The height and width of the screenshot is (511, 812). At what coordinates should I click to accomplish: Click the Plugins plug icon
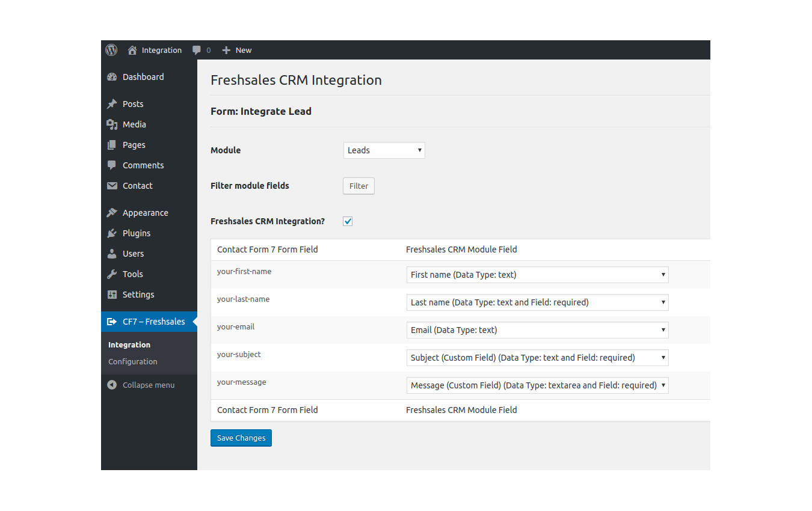pyautogui.click(x=112, y=233)
